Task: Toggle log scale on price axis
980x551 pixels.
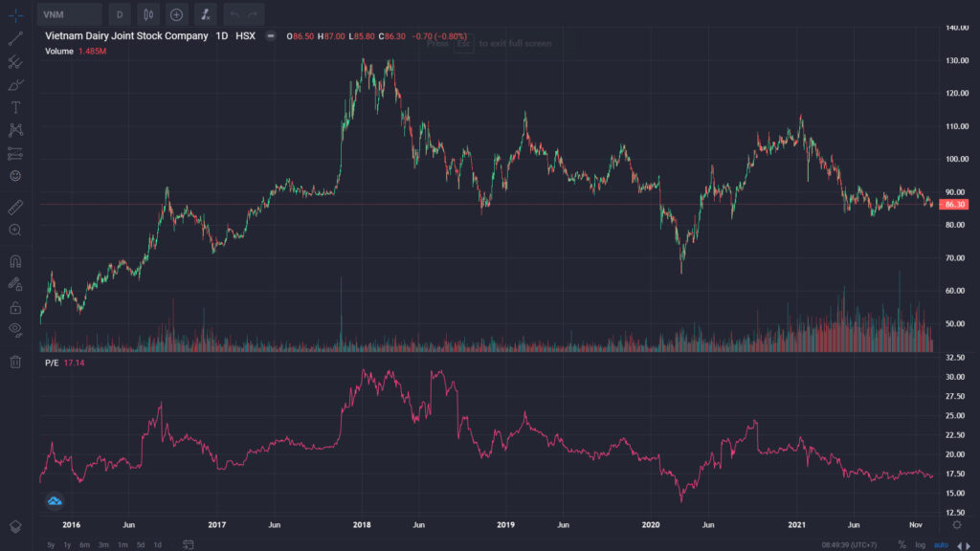Action: pos(920,544)
